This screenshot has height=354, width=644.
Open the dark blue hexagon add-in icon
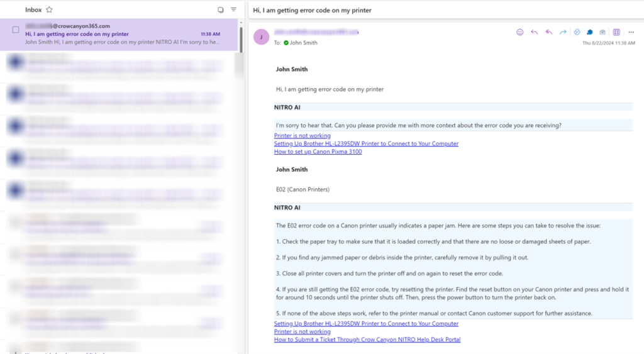click(590, 32)
